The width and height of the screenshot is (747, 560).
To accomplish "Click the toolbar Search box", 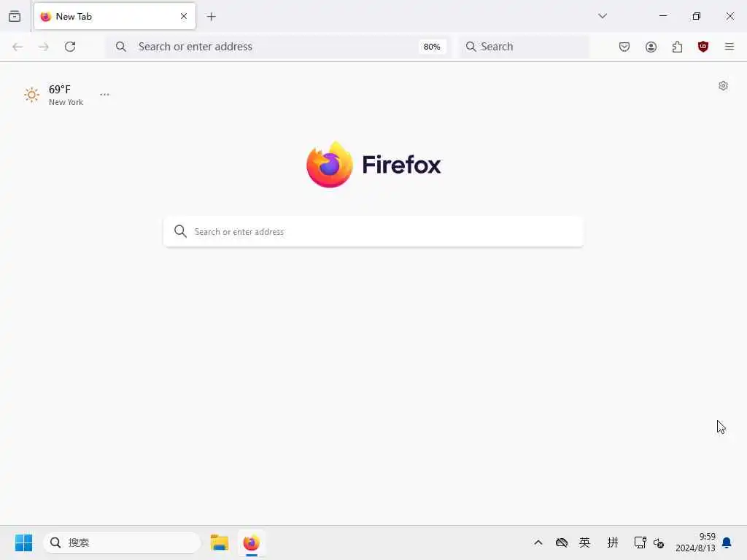I will coord(525,47).
